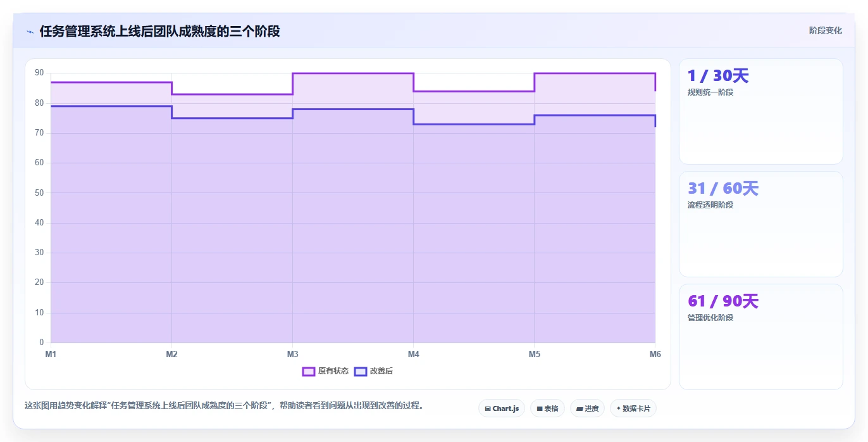
Task: Click the M3 x-axis label
Action: click(x=292, y=354)
